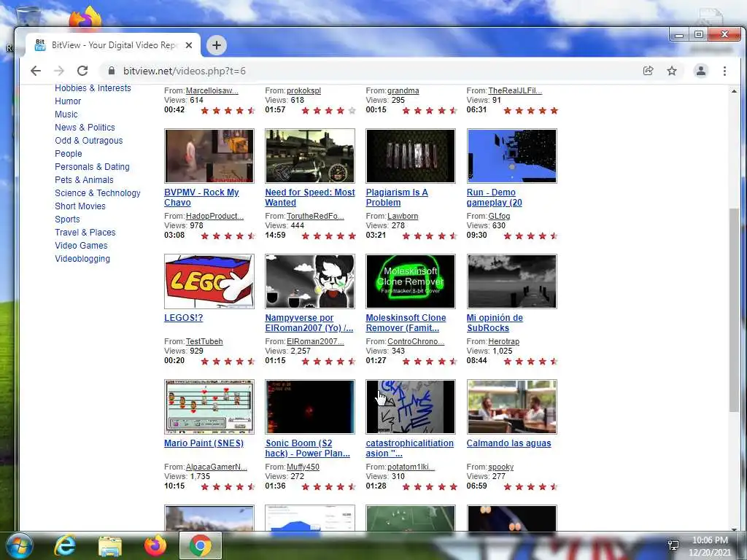This screenshot has width=747, height=560.
Task: Click the page vertical scrollbar thumb
Action: pos(734,310)
